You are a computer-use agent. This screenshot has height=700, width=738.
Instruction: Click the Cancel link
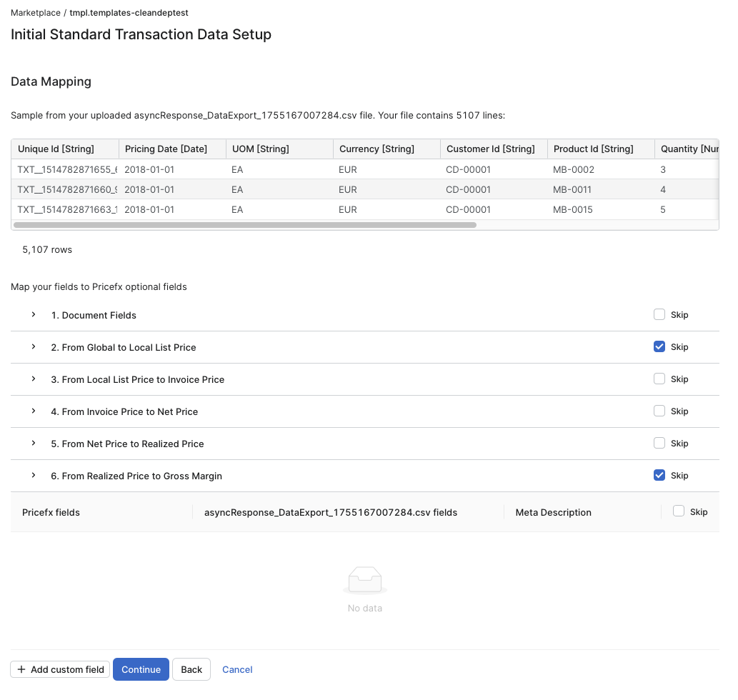click(237, 670)
